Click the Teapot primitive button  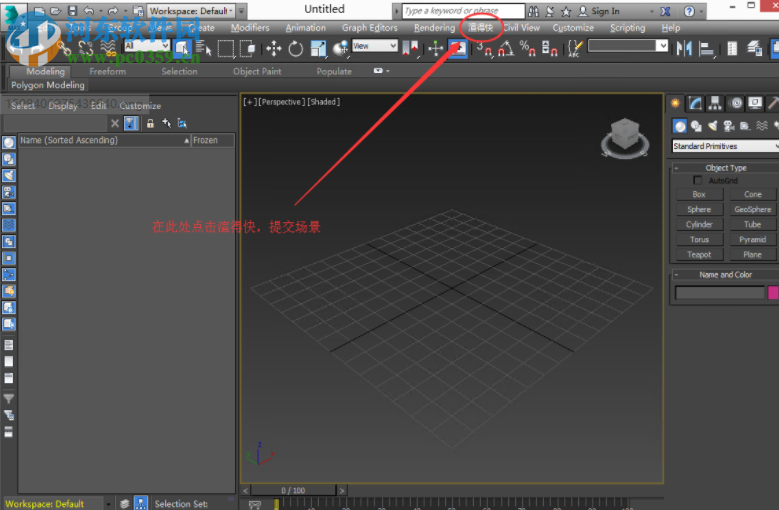[699, 254]
